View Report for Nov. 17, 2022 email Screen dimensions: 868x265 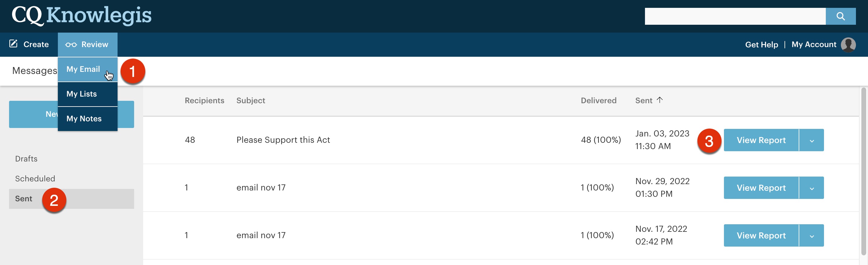761,235
